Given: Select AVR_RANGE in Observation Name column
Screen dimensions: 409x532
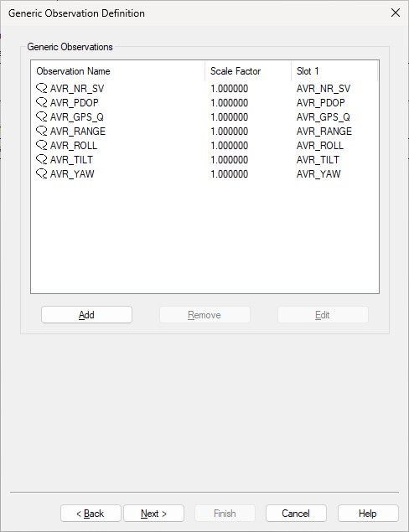Looking at the screenshot, I should tap(78, 132).
